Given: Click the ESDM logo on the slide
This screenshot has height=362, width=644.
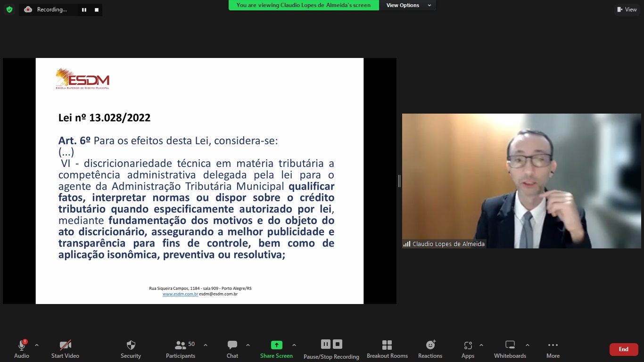Looking at the screenshot, I should click(83, 79).
